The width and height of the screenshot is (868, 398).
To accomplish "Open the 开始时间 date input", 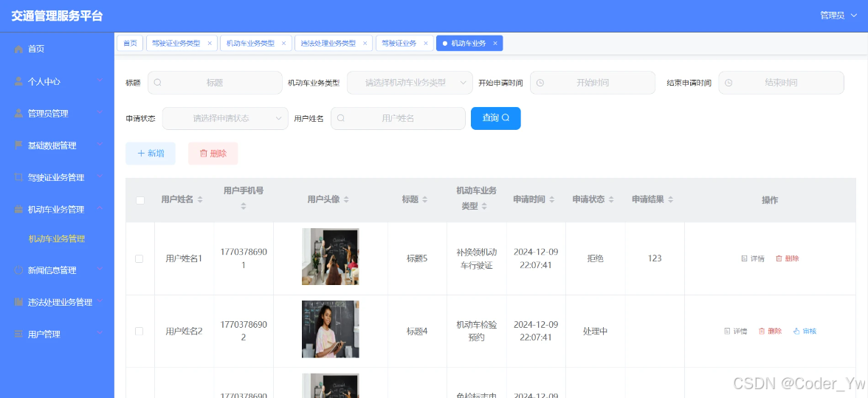I will pyautogui.click(x=592, y=83).
